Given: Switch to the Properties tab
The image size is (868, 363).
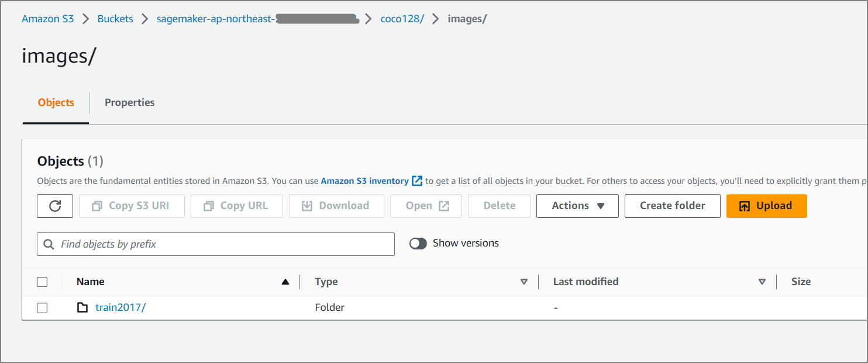Looking at the screenshot, I should pos(130,102).
